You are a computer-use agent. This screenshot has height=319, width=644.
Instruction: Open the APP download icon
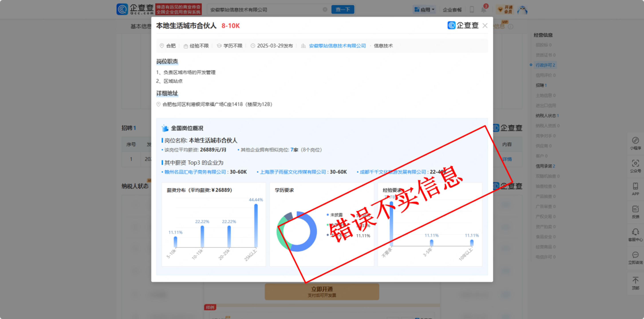(635, 189)
